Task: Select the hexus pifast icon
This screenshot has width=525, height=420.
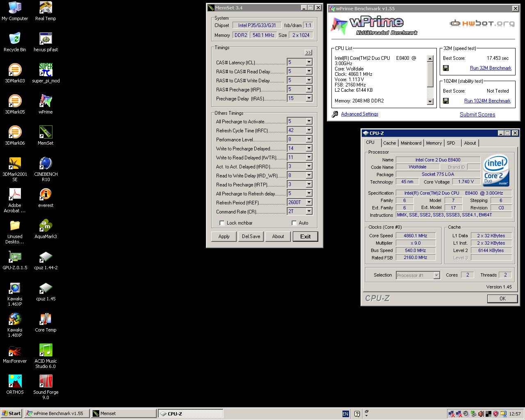Action: tap(46, 43)
